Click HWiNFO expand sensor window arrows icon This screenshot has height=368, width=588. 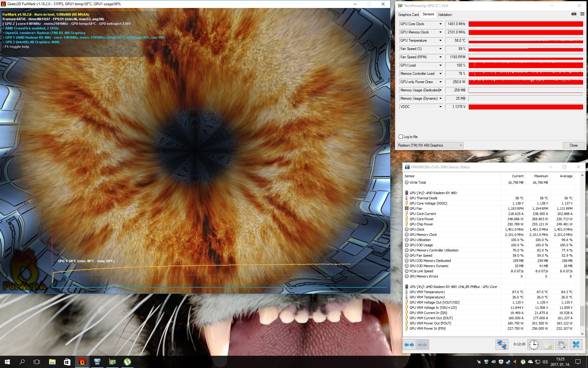pyautogui.click(x=409, y=345)
